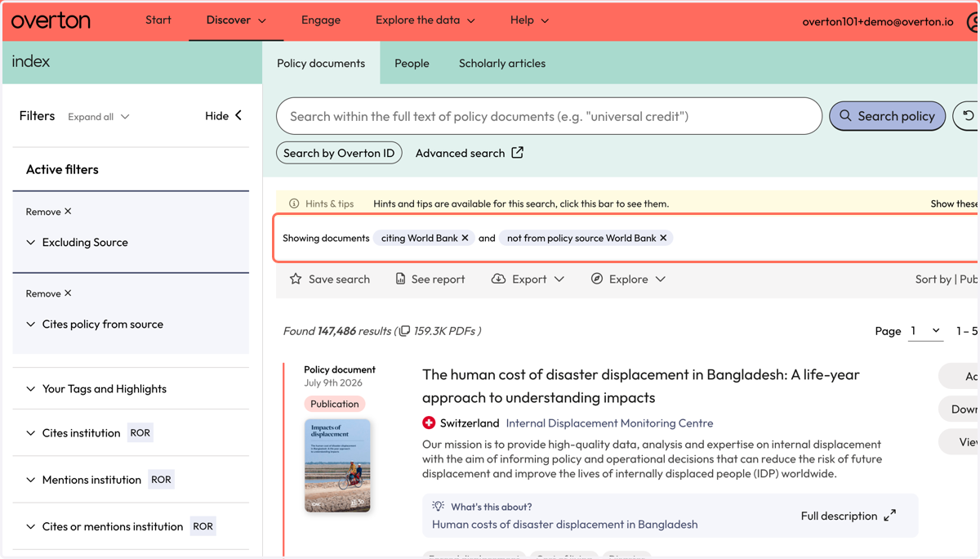Click Search by Overton ID button
Screen dimensions: 980x559
tap(339, 153)
